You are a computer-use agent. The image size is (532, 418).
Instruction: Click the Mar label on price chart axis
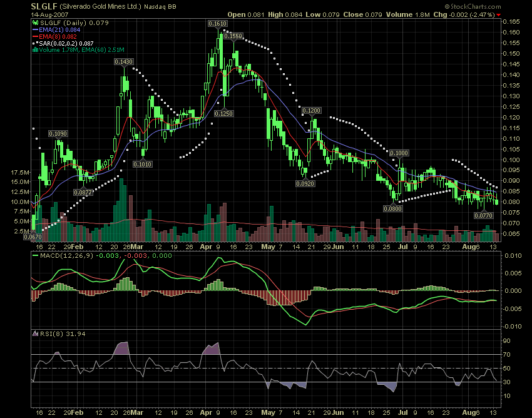point(137,247)
